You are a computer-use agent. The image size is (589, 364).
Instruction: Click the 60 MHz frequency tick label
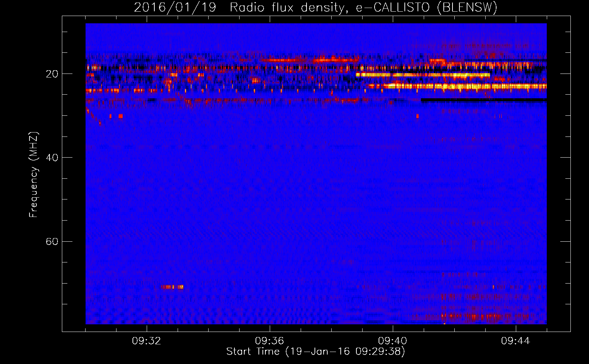pos(52,241)
